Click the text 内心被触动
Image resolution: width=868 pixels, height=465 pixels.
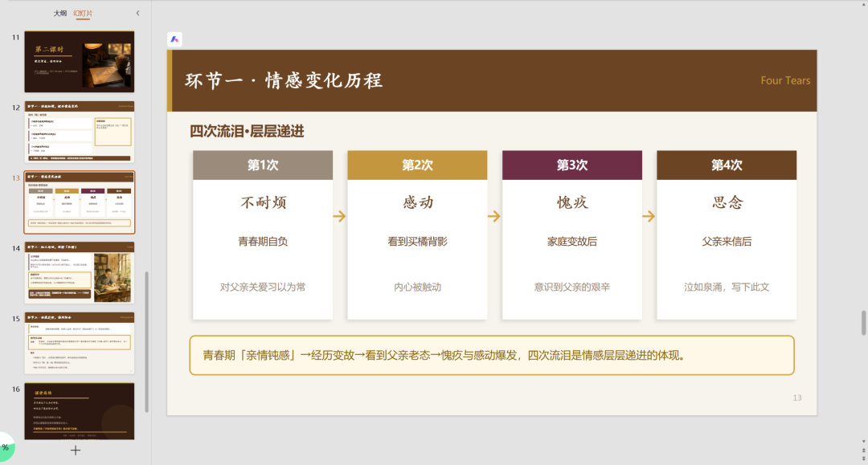pyautogui.click(x=417, y=287)
